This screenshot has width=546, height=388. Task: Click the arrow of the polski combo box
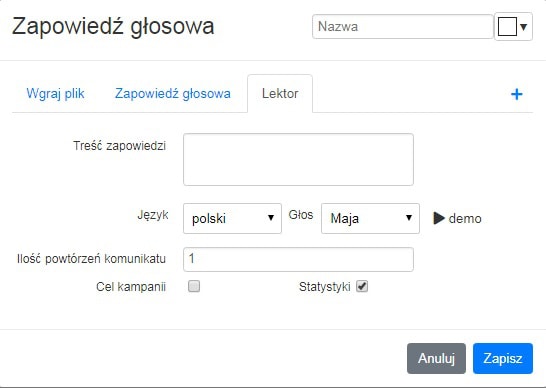click(x=271, y=218)
